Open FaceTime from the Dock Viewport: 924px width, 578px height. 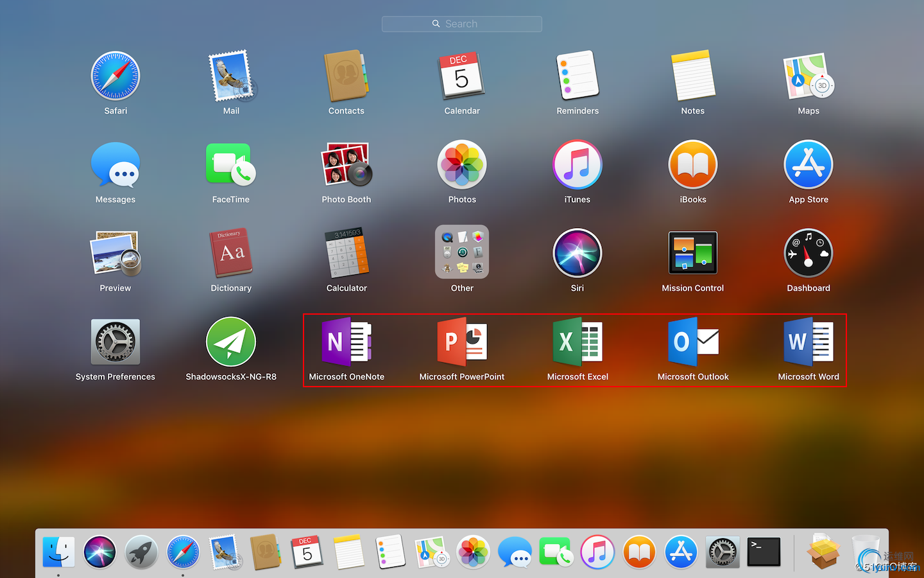coord(556,552)
